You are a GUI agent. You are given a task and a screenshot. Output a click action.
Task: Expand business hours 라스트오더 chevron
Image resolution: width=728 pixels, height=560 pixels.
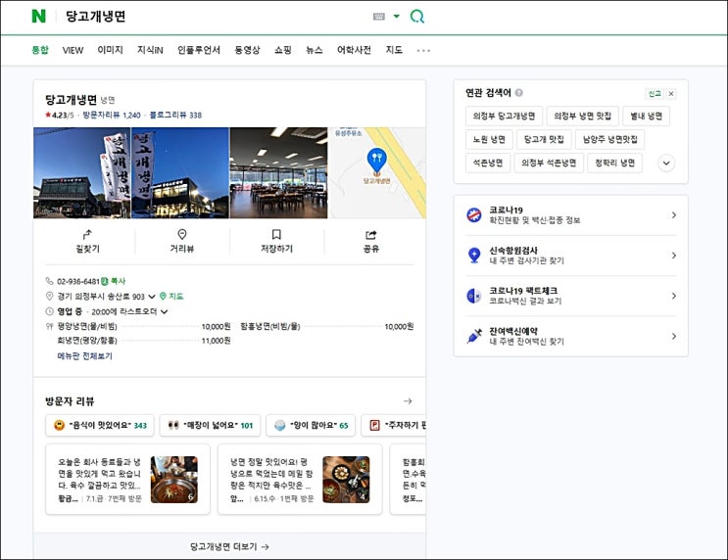[x=164, y=311]
